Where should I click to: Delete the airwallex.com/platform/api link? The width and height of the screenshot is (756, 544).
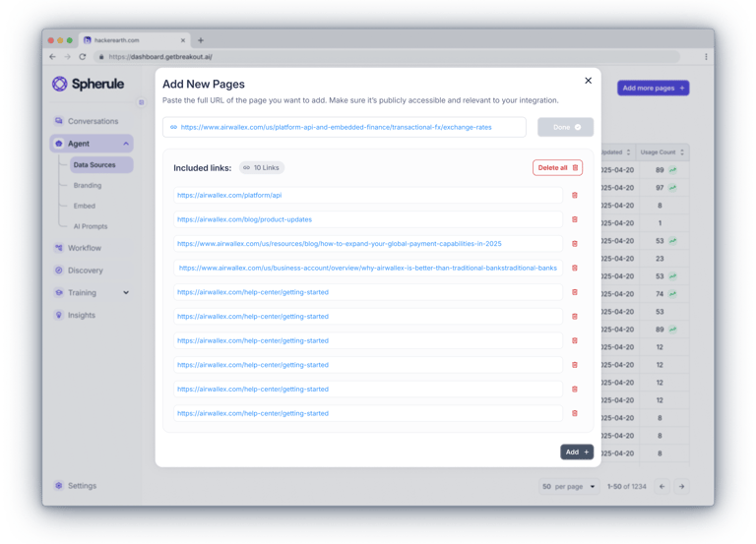click(x=574, y=195)
